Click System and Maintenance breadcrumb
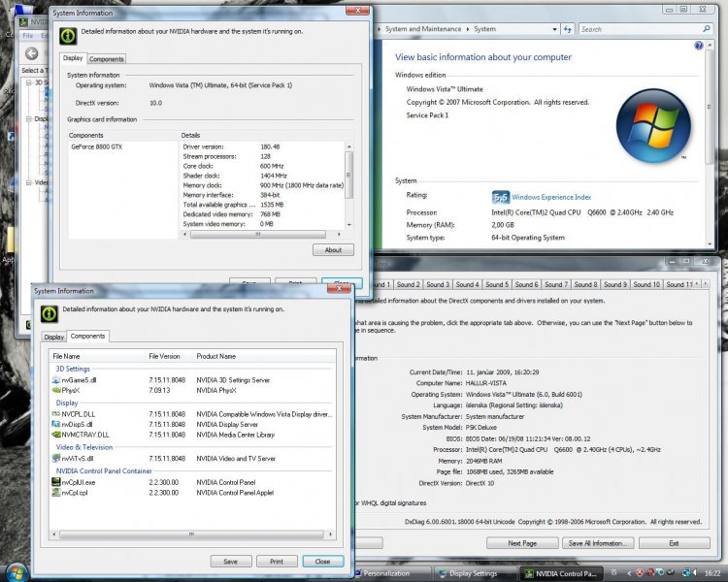 coord(423,29)
